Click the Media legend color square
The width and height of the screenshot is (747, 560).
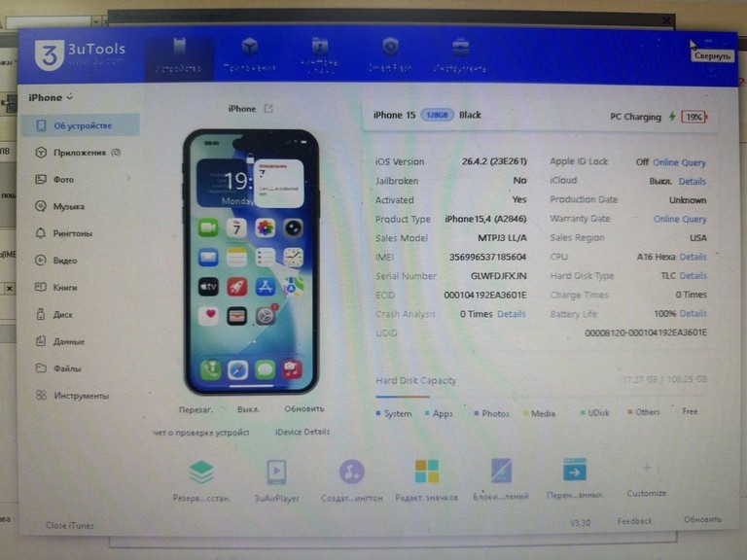click(x=526, y=413)
